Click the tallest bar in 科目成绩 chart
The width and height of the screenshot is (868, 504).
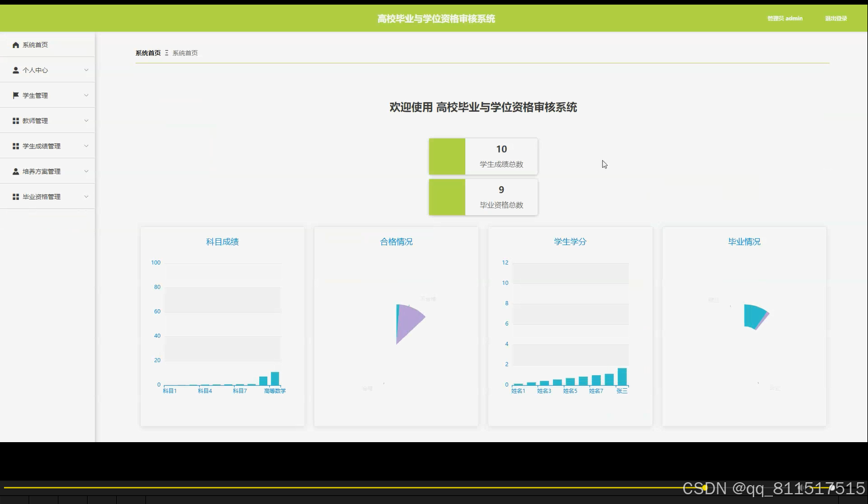[275, 379]
